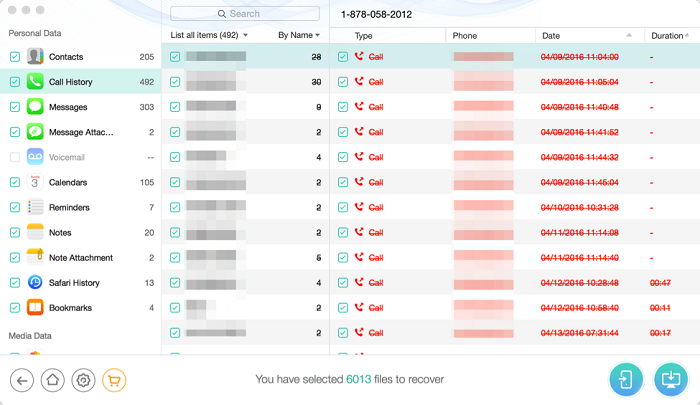Click the Messages count 303
This screenshot has width=700, height=405.
[x=146, y=107]
